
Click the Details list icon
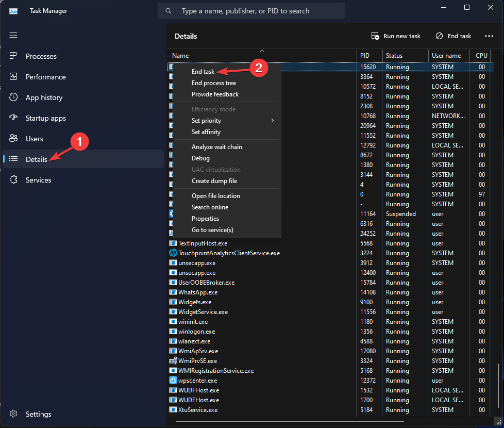13,159
